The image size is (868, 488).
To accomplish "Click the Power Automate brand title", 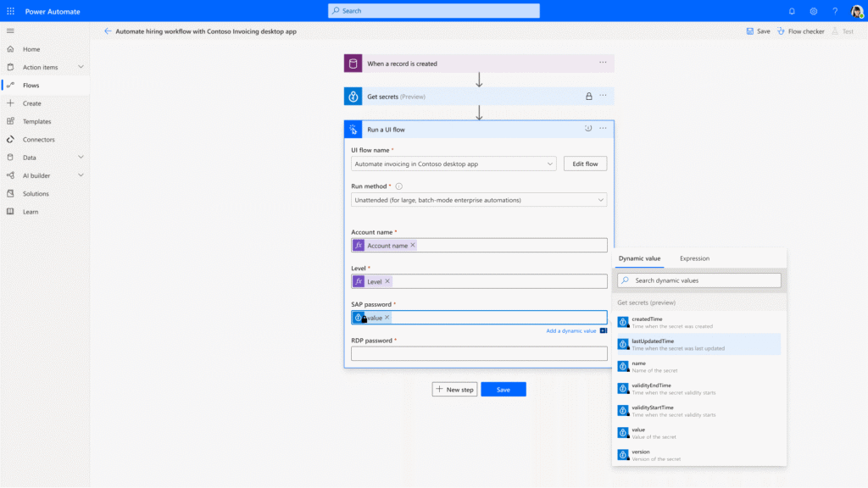I will [x=53, y=12].
